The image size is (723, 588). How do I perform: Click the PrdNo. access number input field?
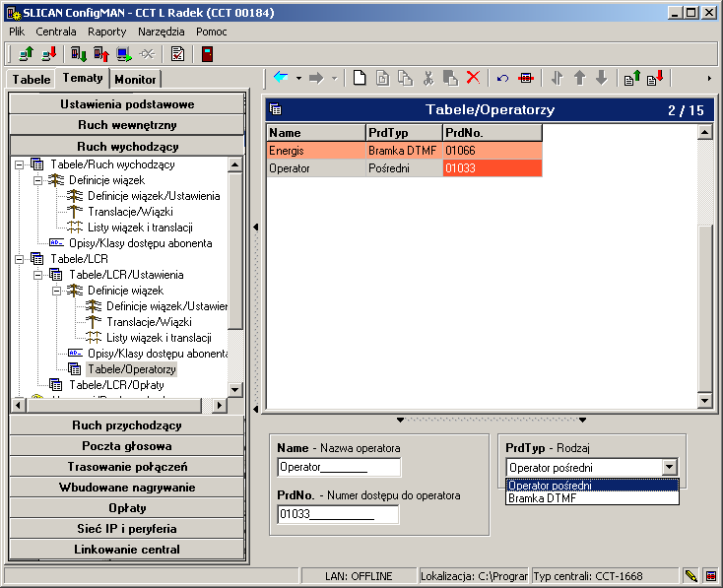(x=338, y=514)
